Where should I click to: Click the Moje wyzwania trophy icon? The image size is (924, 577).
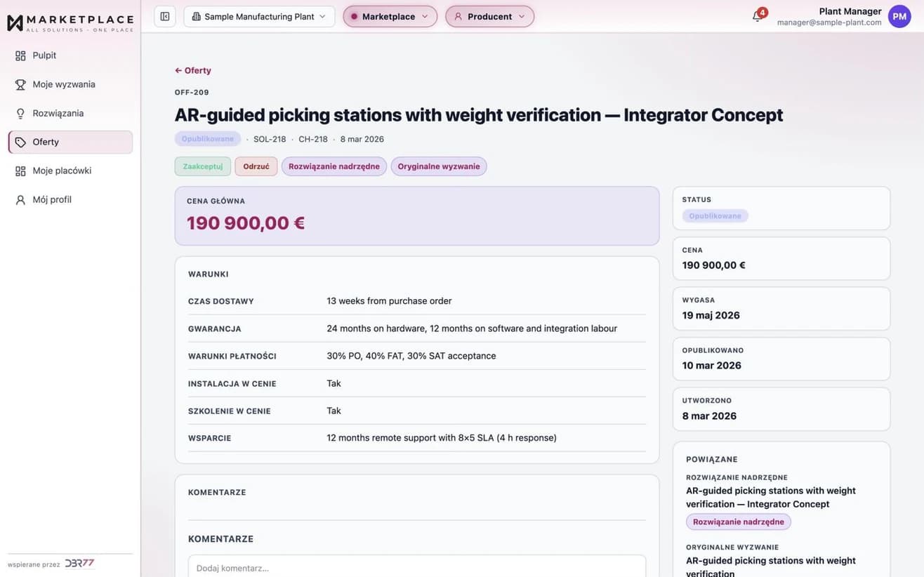point(20,84)
